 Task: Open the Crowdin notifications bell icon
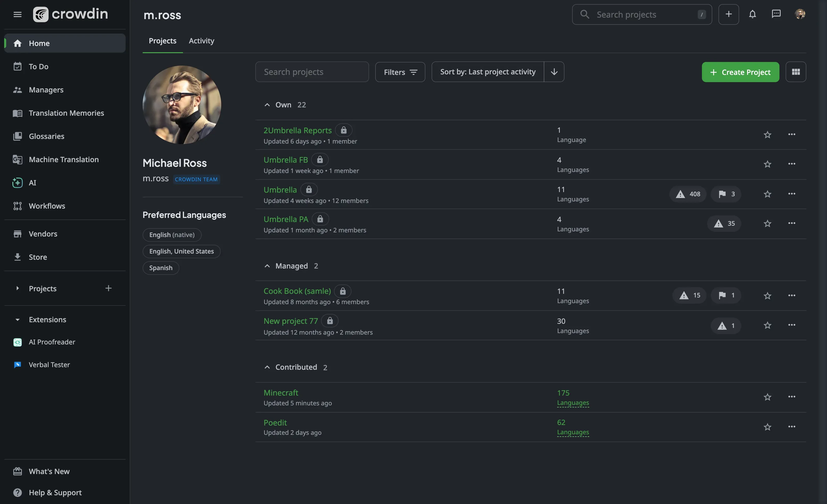pos(753,14)
